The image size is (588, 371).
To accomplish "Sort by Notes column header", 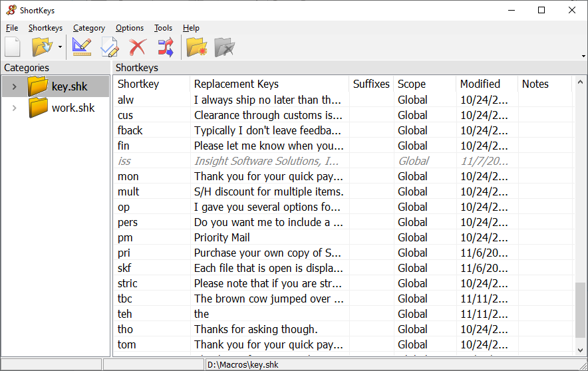I will pos(545,84).
